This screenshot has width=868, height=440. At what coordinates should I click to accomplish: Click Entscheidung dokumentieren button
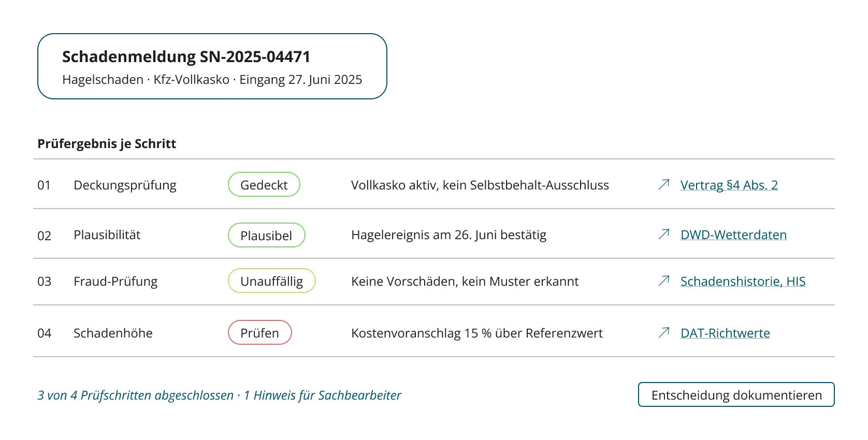(736, 394)
